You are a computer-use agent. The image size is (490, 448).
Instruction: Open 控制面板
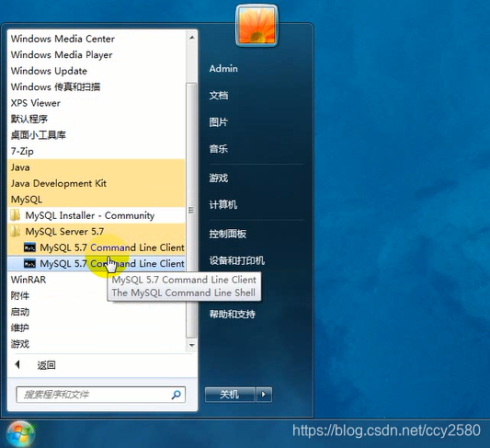[x=228, y=234]
